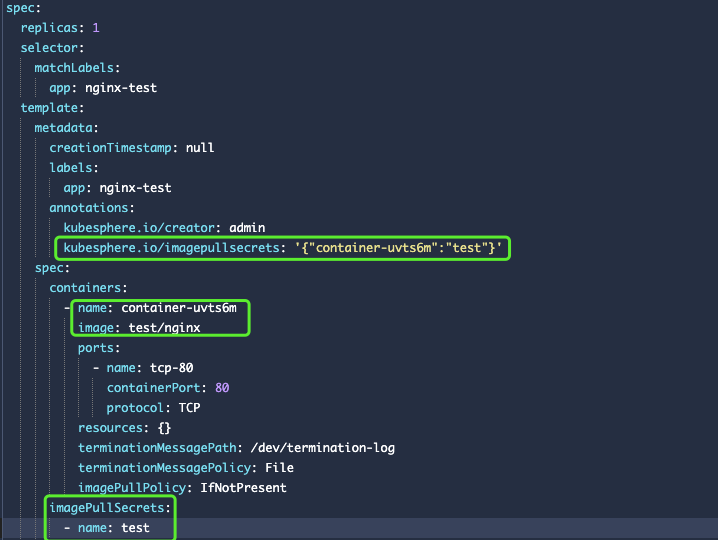Click the protocol TCP value

(190, 408)
